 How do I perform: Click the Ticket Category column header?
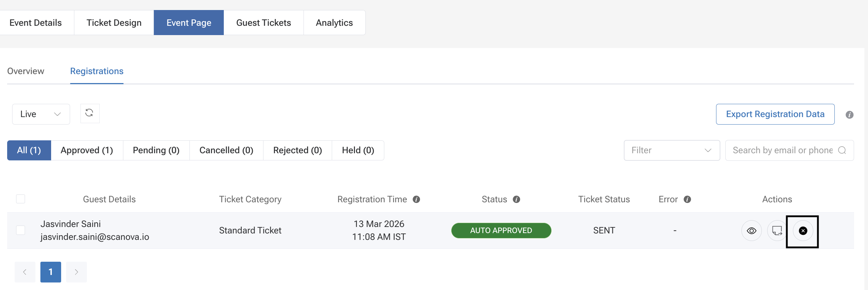(250, 199)
